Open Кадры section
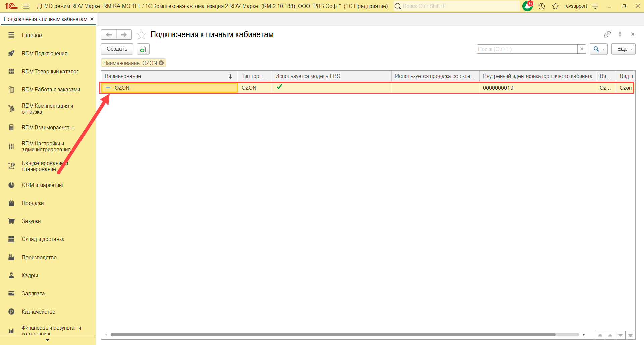This screenshot has height=345, width=644. click(48, 275)
